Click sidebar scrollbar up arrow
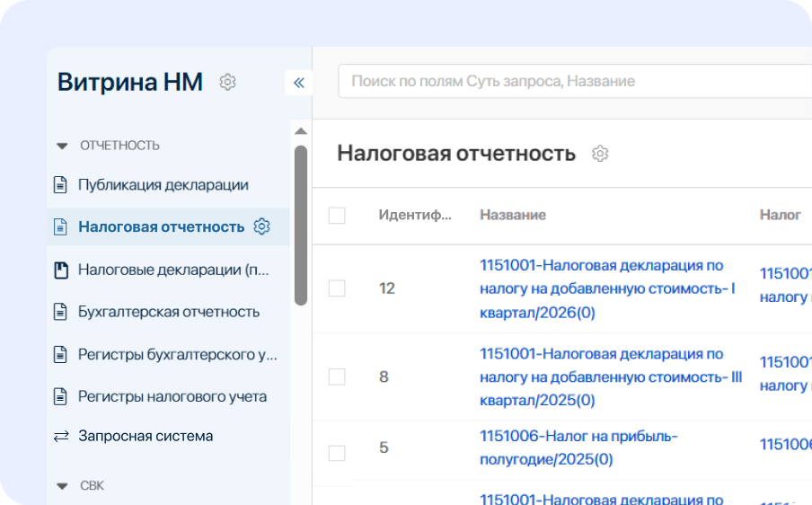This screenshot has width=812, height=505. point(301,131)
